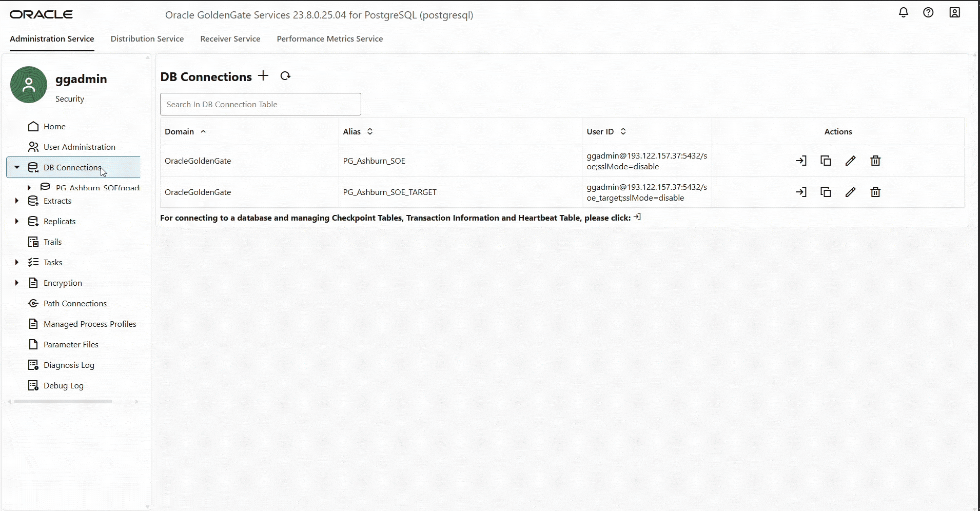Click the Security label under ggadmin
Image resolution: width=980 pixels, height=511 pixels.
pyautogui.click(x=70, y=99)
